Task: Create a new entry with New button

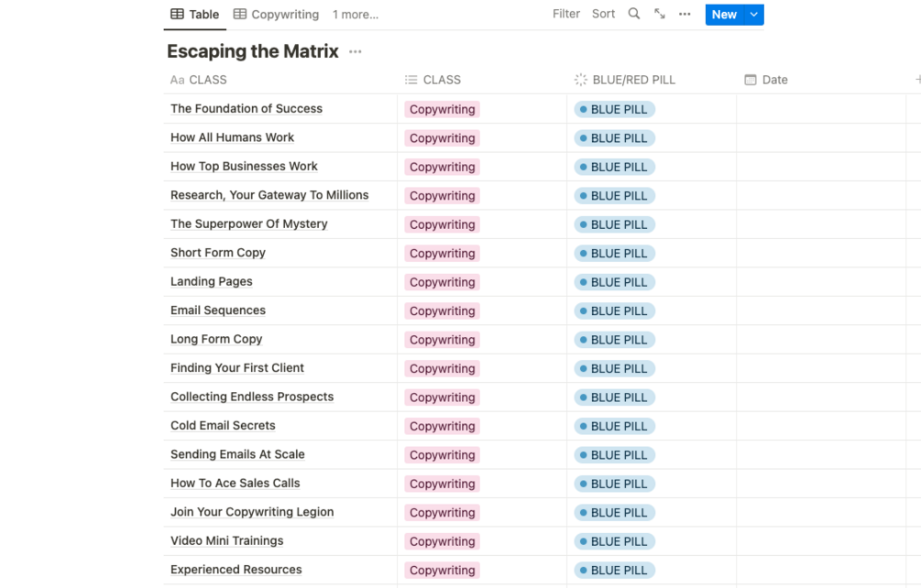Action: [x=724, y=15]
